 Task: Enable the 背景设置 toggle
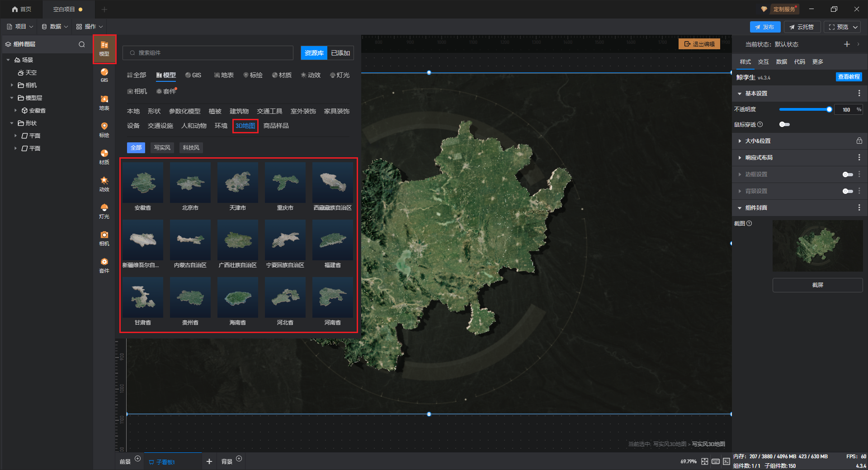point(848,191)
